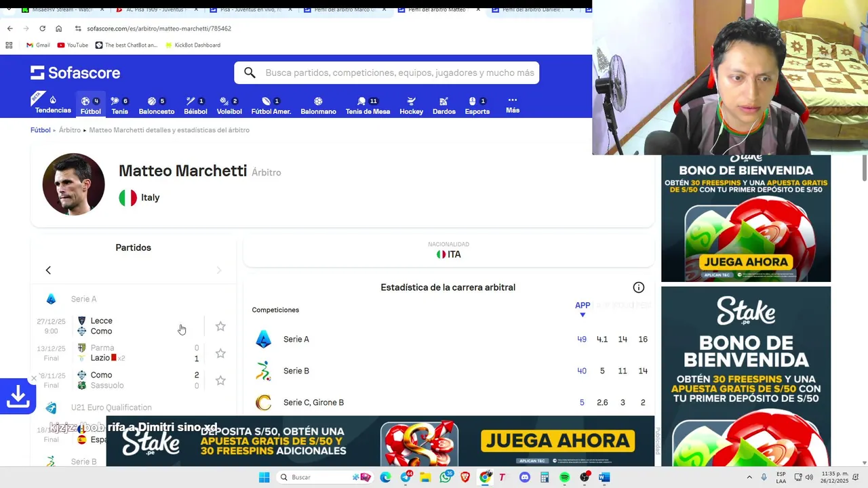Image resolution: width=868 pixels, height=488 pixels.
Task: Reload the current page
Action: (42, 28)
